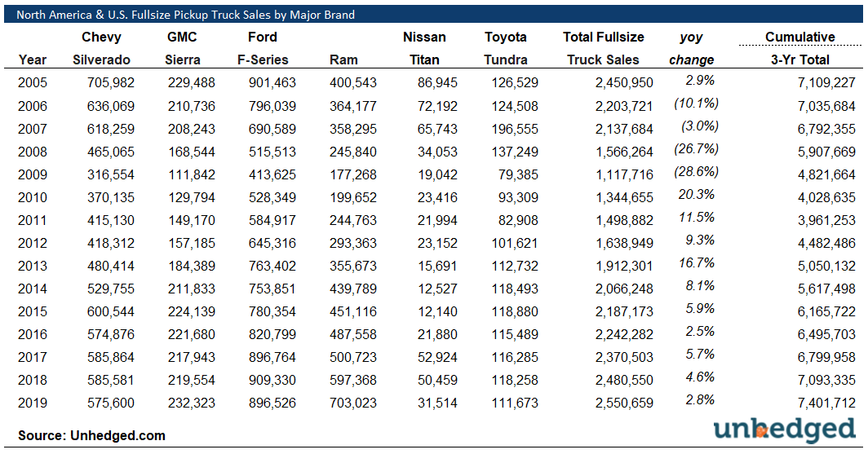The image size is (868, 454).
Task: Click the table title about Fullsize Pickup Truck Sales
Action: [185, 15]
